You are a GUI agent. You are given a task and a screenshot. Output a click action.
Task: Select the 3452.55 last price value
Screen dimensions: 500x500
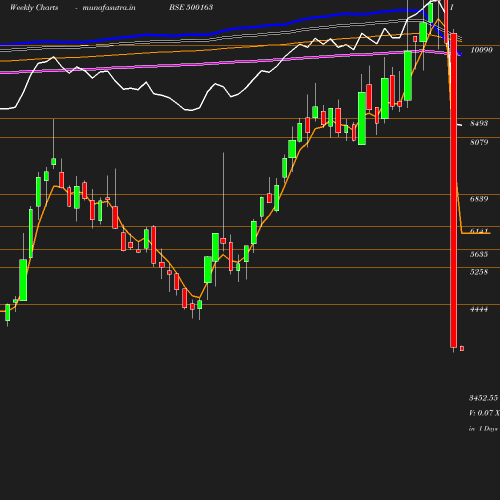(x=483, y=398)
